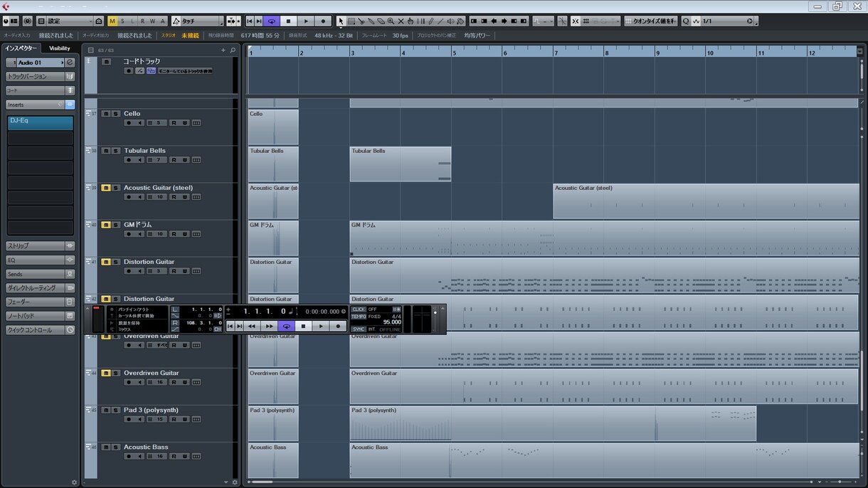The width and height of the screenshot is (868, 488).
Task: Click the grid type icon in toolbar
Action: [x=586, y=21]
